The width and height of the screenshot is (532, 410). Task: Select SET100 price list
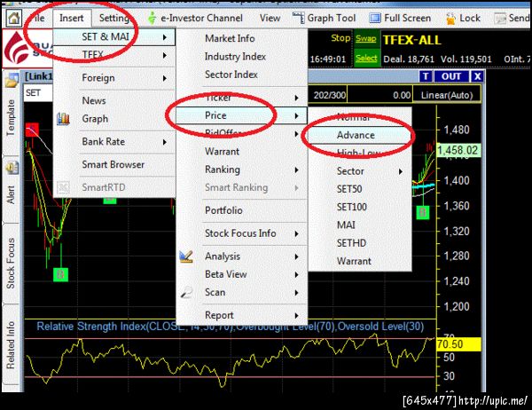tap(360, 207)
